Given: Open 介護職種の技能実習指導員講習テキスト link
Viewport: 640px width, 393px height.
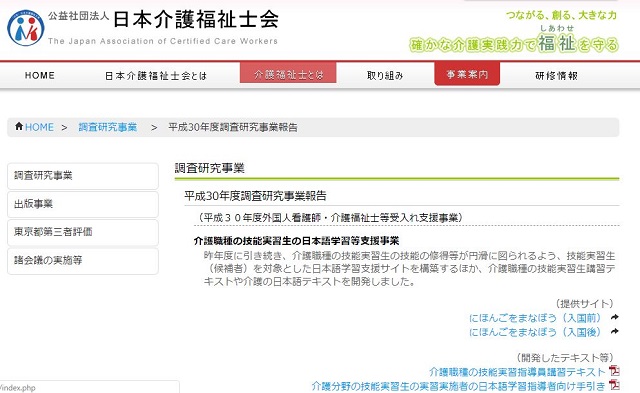Looking at the screenshot, I should click(517, 372).
